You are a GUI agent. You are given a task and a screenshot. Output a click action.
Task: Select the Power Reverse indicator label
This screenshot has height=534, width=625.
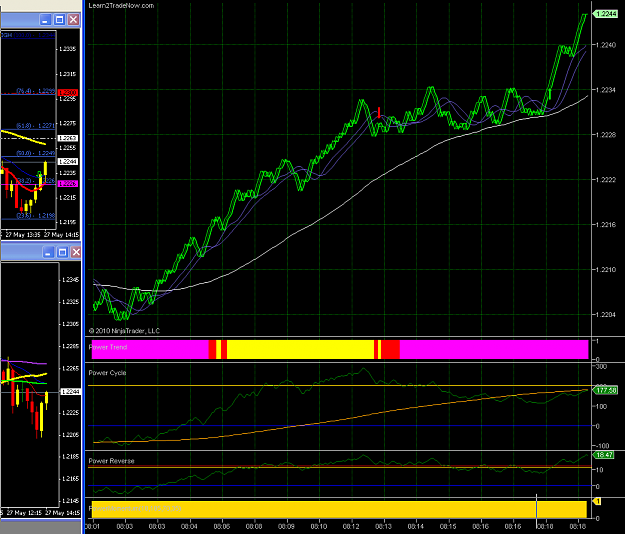(x=111, y=461)
